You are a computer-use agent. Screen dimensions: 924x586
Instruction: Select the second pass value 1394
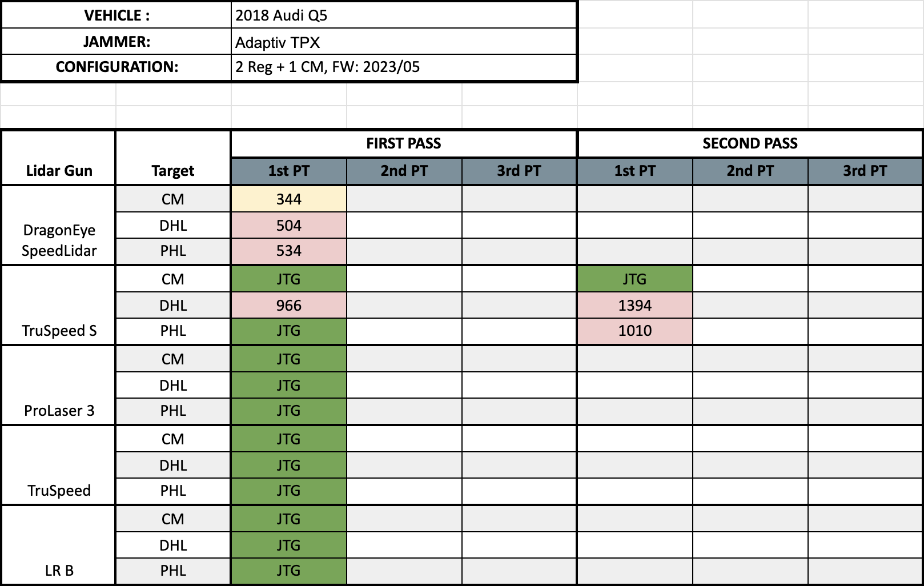click(634, 306)
